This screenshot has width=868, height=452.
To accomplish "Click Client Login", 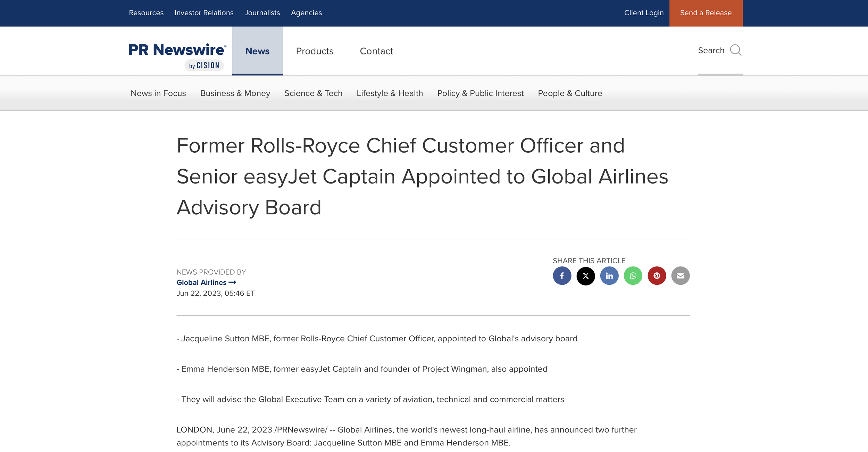I will coord(644,13).
